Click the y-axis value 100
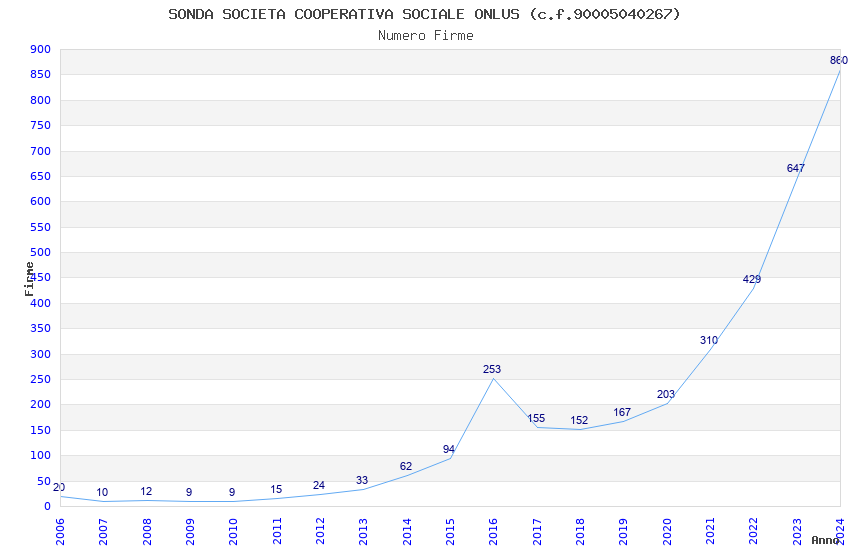The width and height of the screenshot is (850, 550). click(41, 455)
